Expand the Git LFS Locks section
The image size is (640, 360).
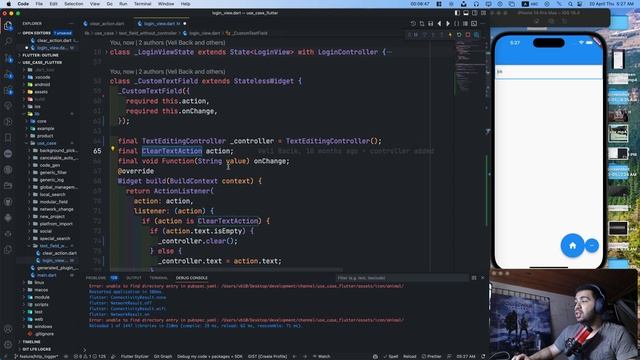(x=37, y=349)
